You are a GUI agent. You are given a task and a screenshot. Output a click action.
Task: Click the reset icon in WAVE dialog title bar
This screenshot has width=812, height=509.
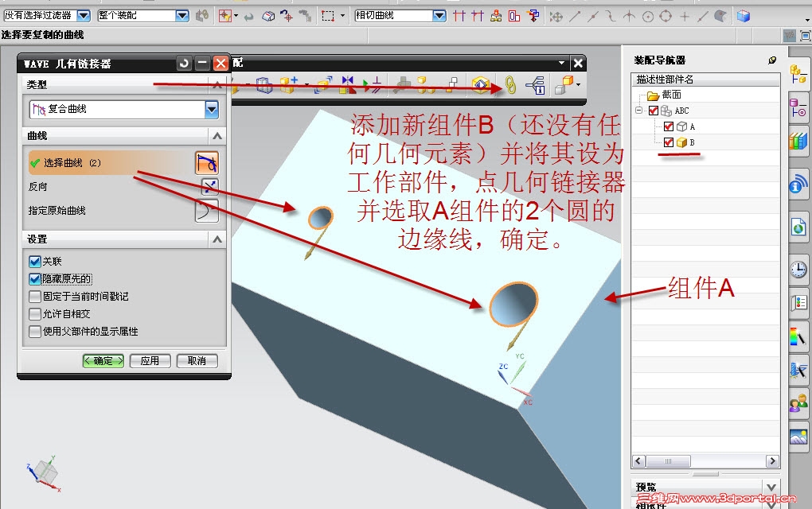tap(184, 63)
